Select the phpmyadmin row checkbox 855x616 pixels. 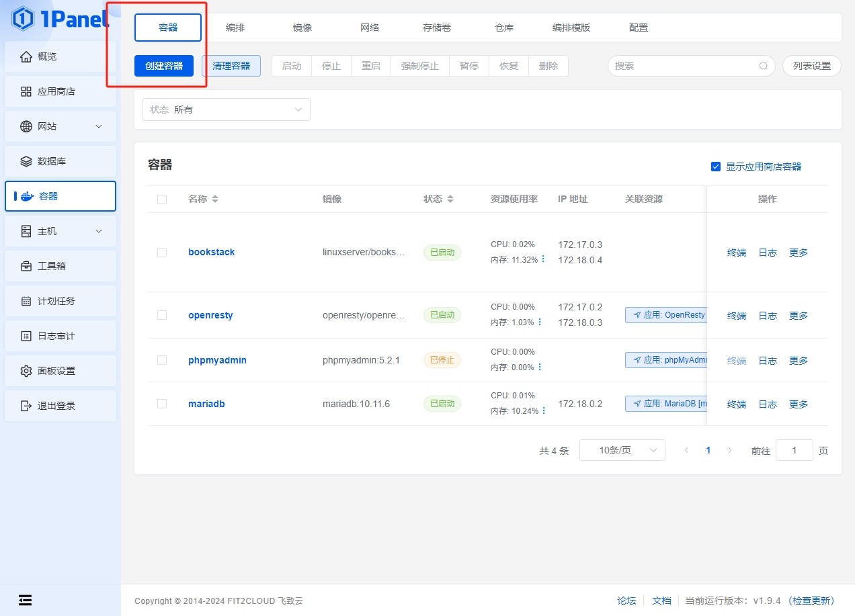tap(161, 360)
